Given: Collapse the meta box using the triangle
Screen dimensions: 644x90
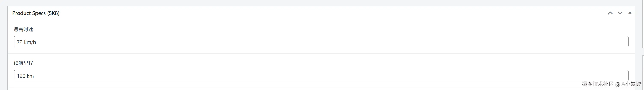Looking at the screenshot, I should (630, 13).
